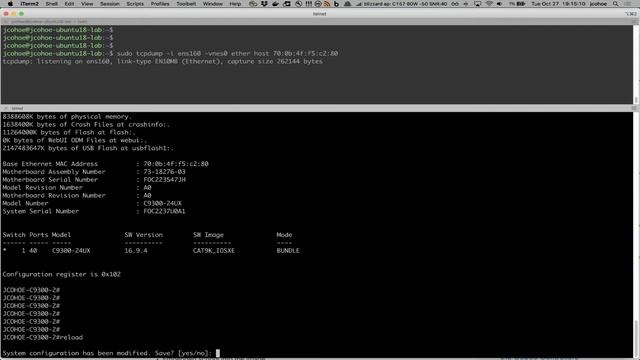
Task: Open the jcohoe user account menu
Action: coord(598,4)
